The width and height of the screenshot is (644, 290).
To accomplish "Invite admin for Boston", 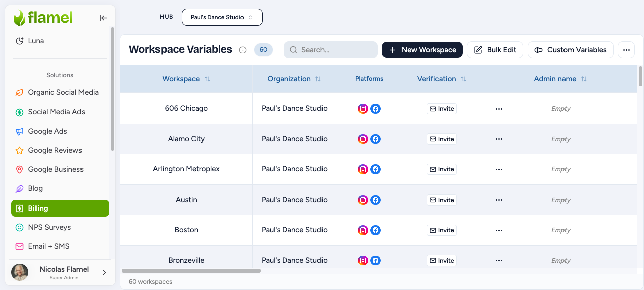I will (442, 230).
